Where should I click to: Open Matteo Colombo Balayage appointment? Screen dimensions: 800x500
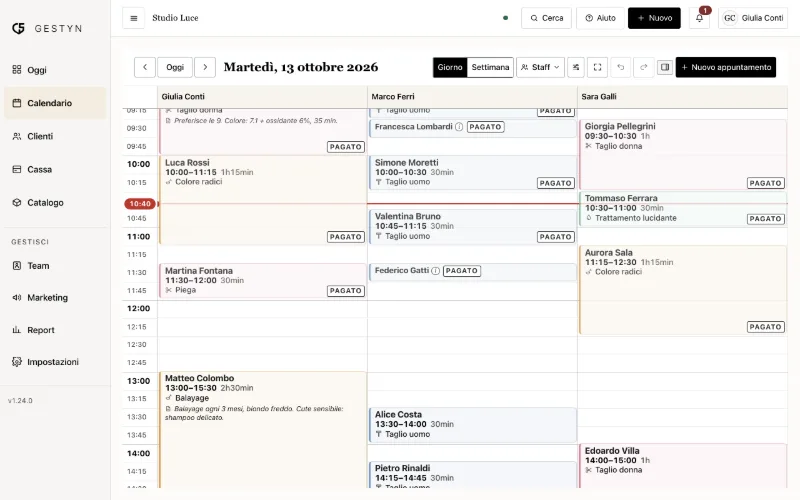[x=263, y=430]
